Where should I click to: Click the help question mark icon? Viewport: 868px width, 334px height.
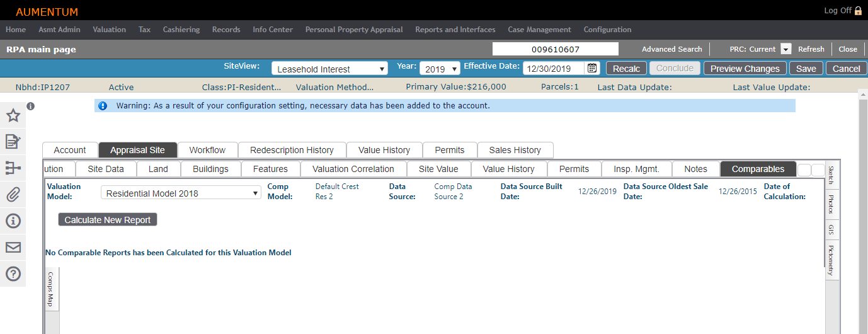pyautogui.click(x=13, y=274)
